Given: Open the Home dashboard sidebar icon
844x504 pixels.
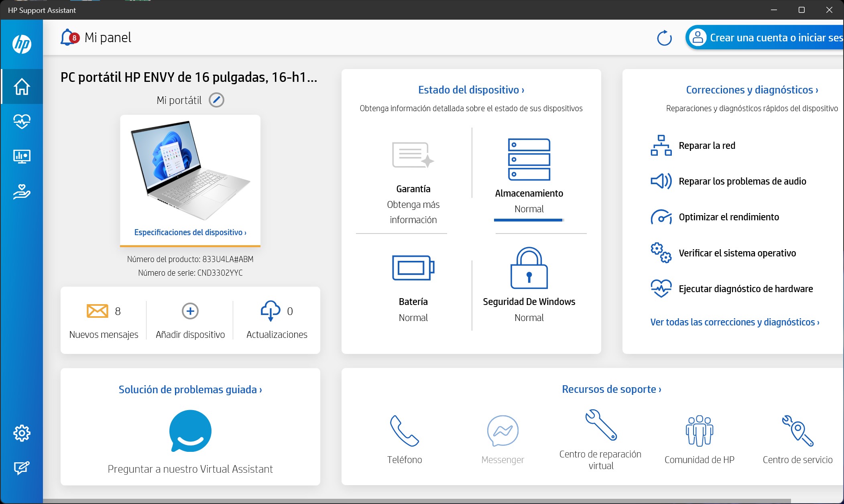Looking at the screenshot, I should click(22, 86).
